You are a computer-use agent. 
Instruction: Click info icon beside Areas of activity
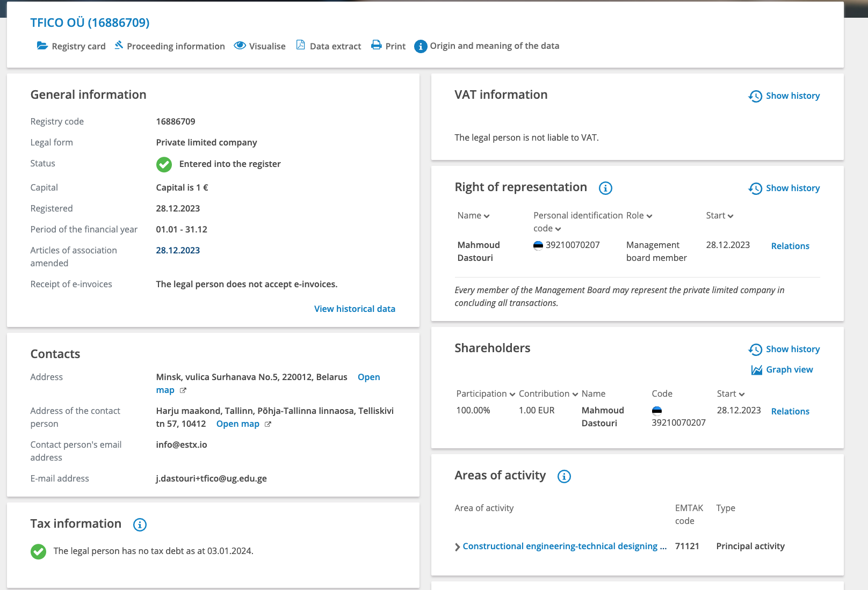coord(564,476)
